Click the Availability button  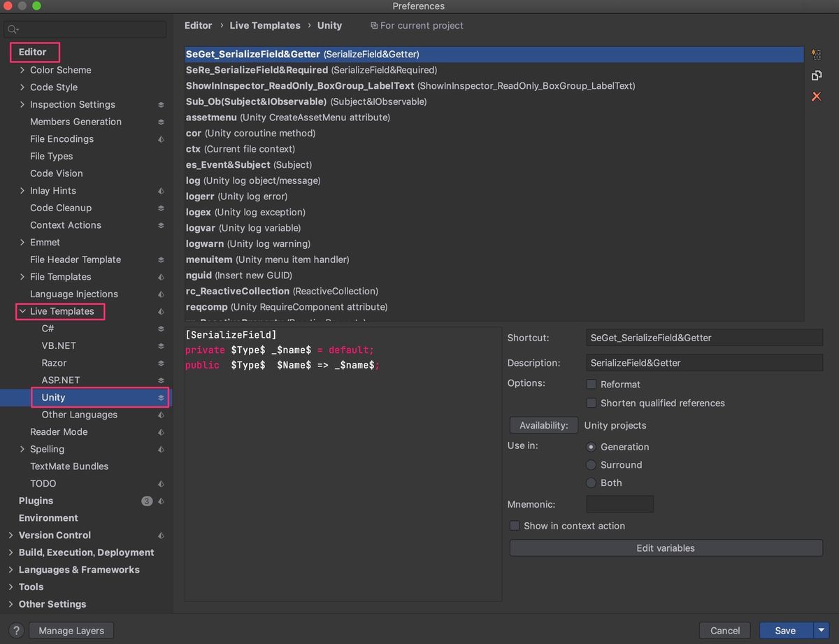point(544,425)
